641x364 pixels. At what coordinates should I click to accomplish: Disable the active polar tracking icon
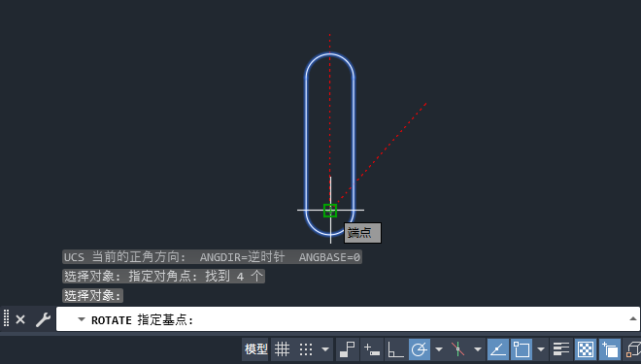420,349
